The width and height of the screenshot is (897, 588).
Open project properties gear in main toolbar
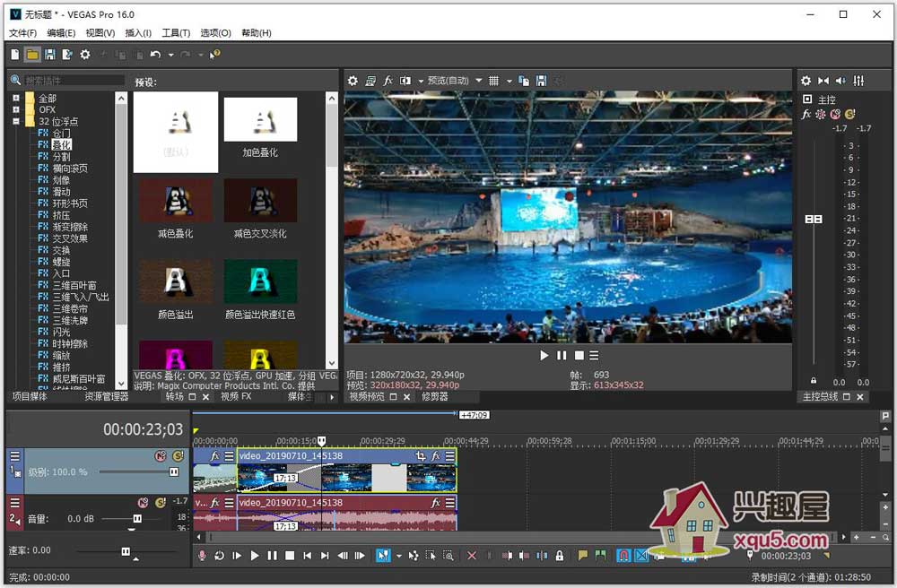pyautogui.click(x=85, y=55)
